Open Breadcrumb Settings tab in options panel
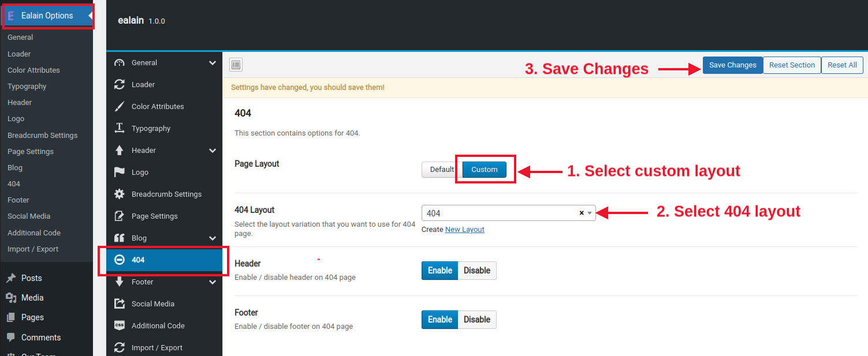Screen dimensions: 868x356 point(165,194)
